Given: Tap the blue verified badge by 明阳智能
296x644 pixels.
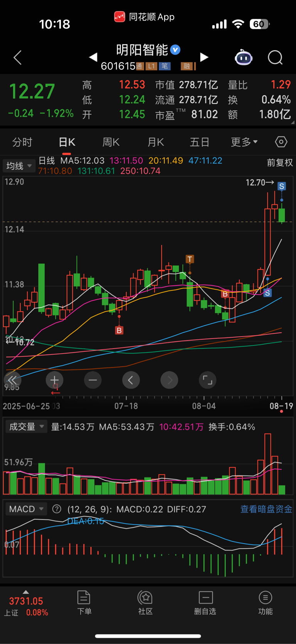Looking at the screenshot, I should pos(175,50).
